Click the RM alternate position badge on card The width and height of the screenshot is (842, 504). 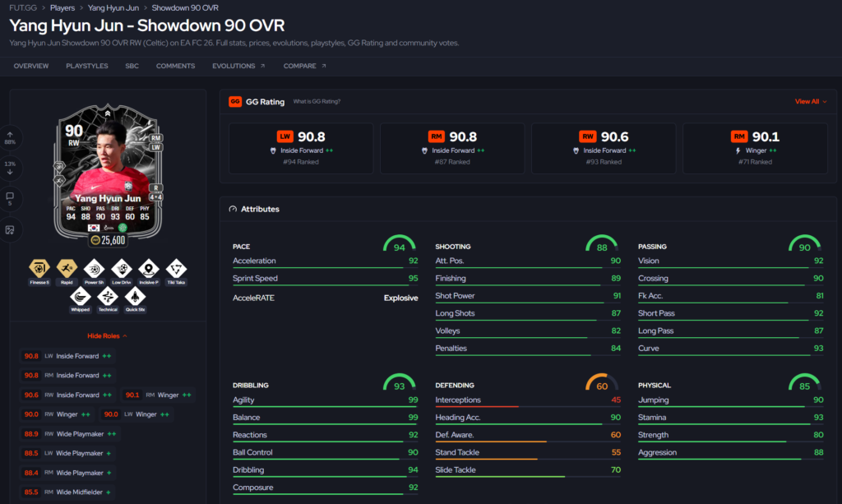(155, 138)
